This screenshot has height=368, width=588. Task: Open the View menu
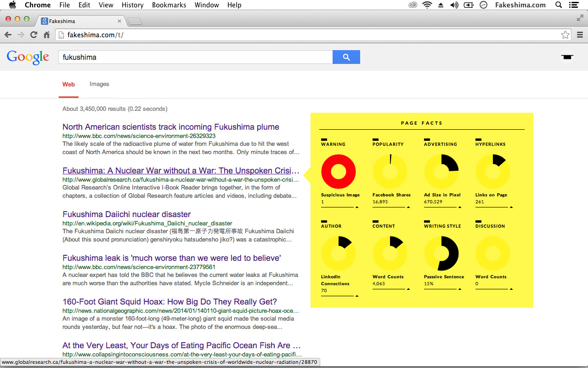pos(106,5)
